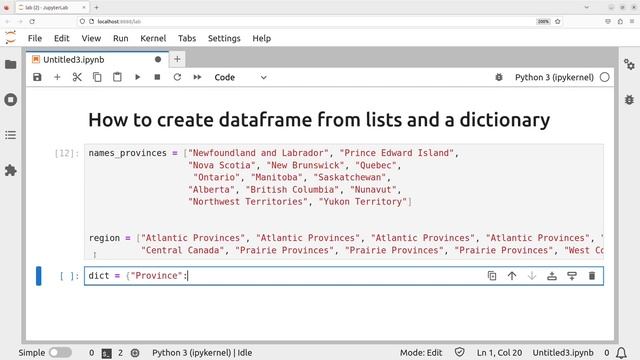
Task: Open the Kernel menu
Action: click(x=153, y=38)
